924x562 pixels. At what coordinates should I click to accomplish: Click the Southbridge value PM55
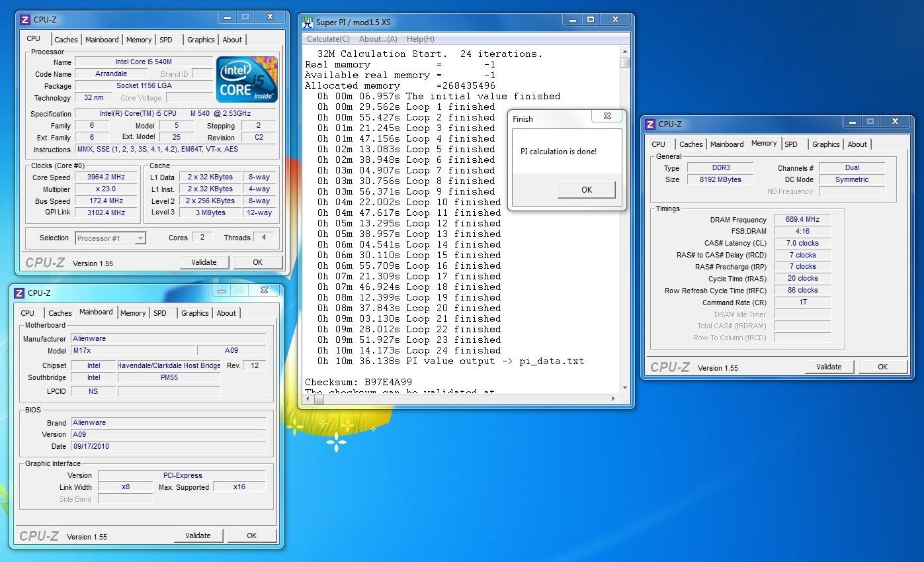coord(169,378)
